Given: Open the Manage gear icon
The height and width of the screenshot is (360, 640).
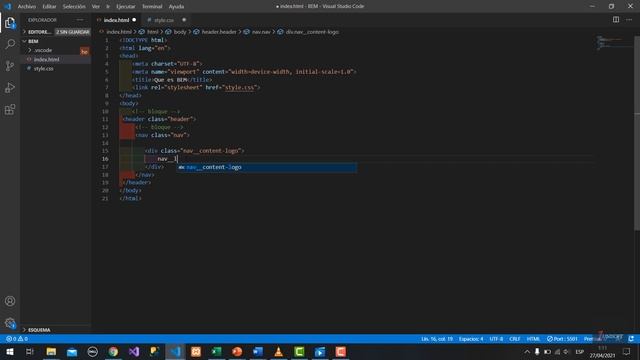Looking at the screenshot, I should [x=10, y=323].
